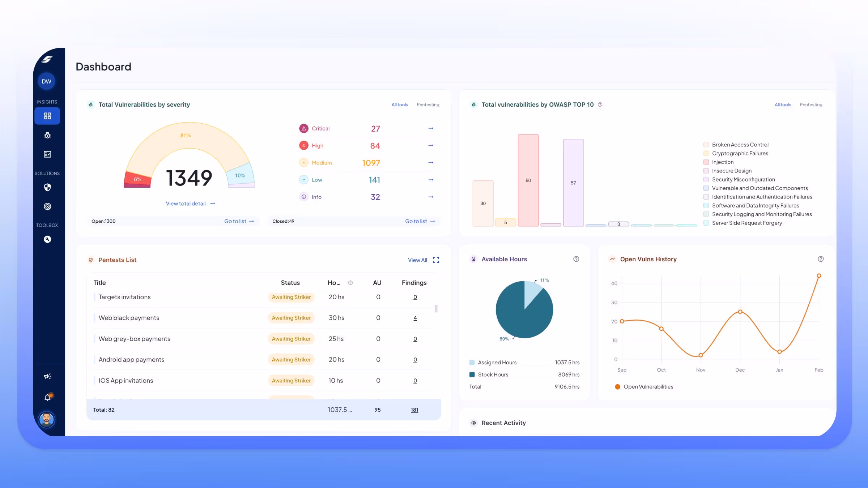Open the checklist report icon in sidebar
868x488 pixels.
(47, 154)
